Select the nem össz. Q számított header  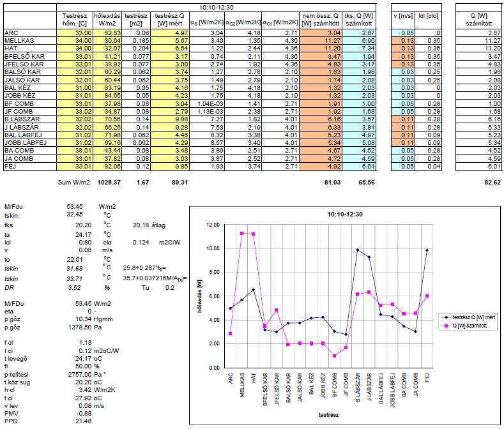click(x=321, y=20)
